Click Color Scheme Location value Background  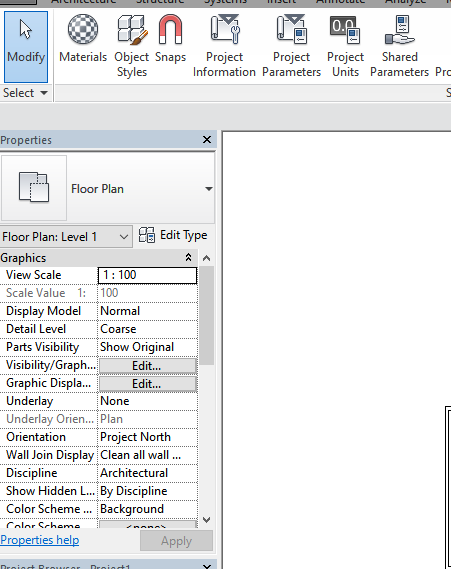(x=147, y=509)
